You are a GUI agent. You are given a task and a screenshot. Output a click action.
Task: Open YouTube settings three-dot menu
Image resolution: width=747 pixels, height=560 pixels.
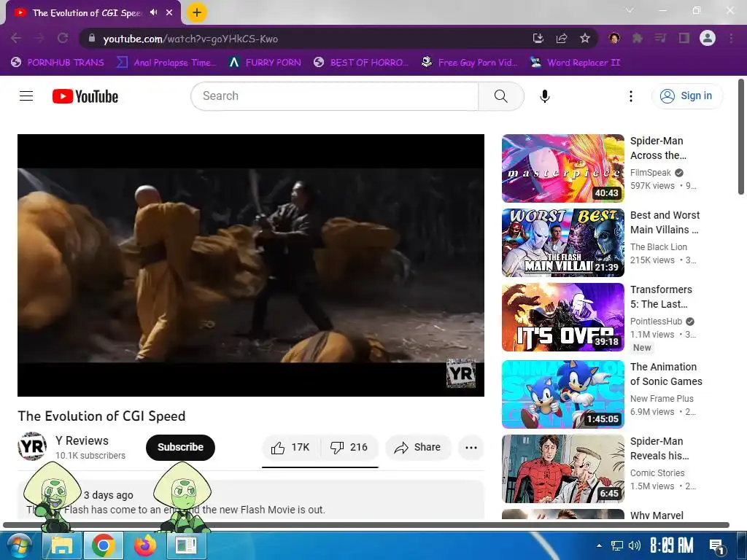tap(631, 96)
